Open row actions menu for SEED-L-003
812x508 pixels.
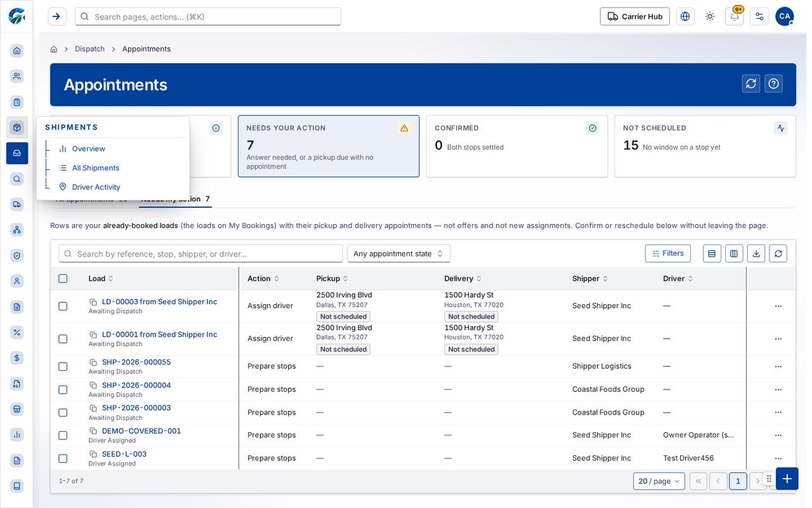pos(778,458)
